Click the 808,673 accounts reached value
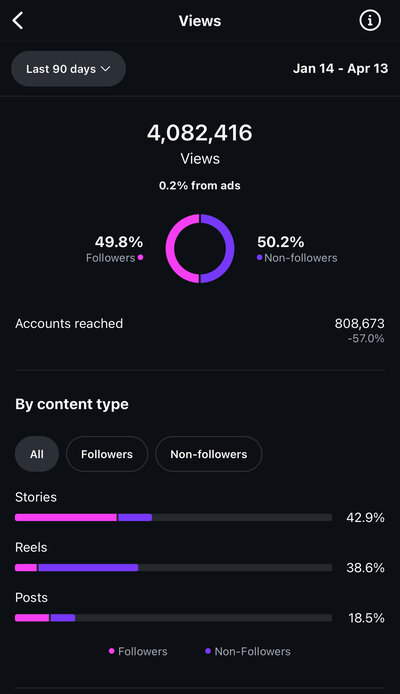This screenshot has height=694, width=400. point(360,324)
